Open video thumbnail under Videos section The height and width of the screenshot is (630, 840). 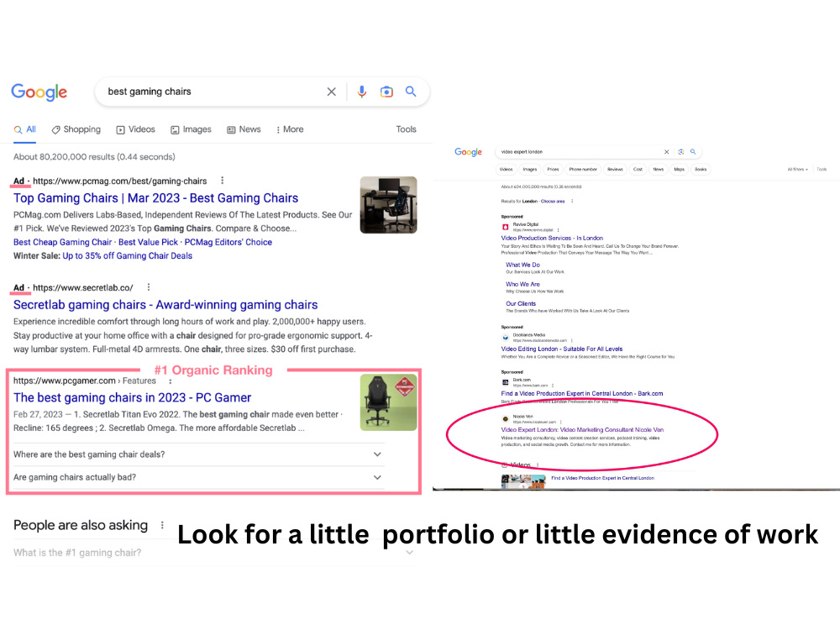(522, 481)
